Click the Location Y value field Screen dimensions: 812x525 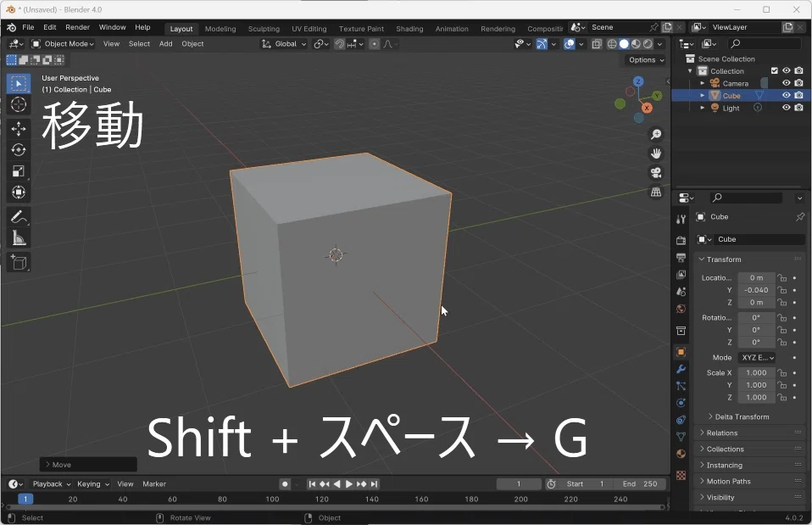pyautogui.click(x=756, y=290)
